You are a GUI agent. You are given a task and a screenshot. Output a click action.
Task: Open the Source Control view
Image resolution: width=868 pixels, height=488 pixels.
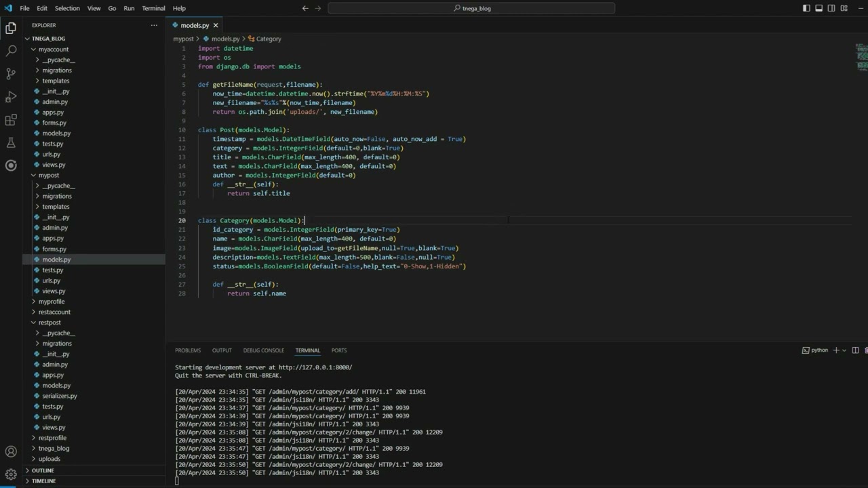[x=11, y=74]
